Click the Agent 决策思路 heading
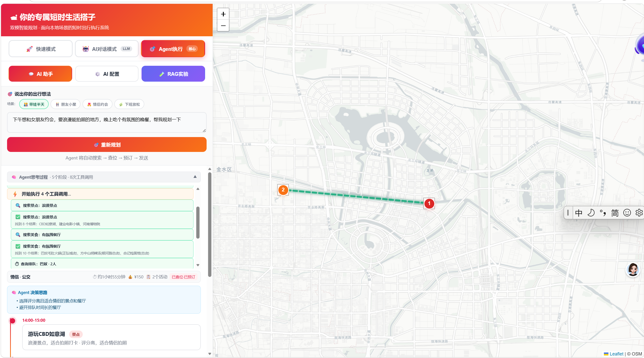The image size is (644, 358). 33,292
